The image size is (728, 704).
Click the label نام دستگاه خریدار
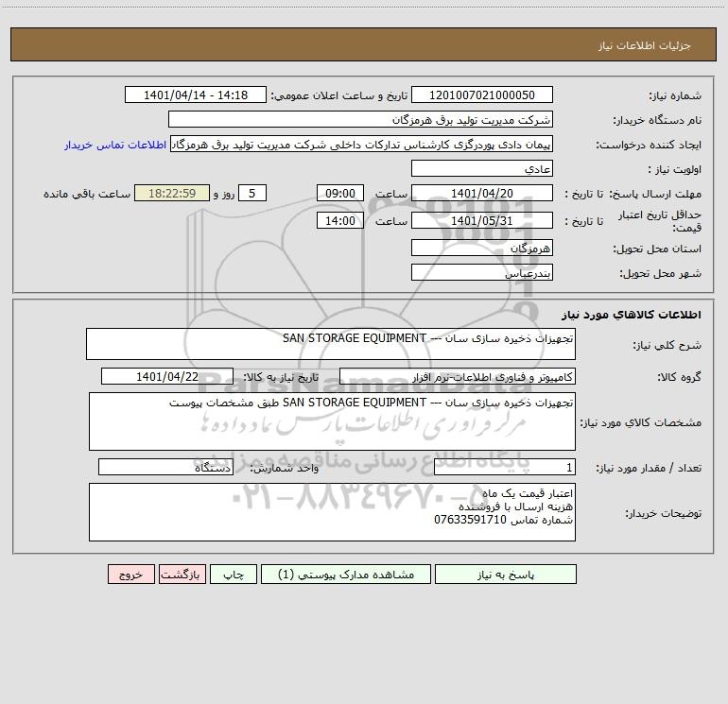[657, 120]
